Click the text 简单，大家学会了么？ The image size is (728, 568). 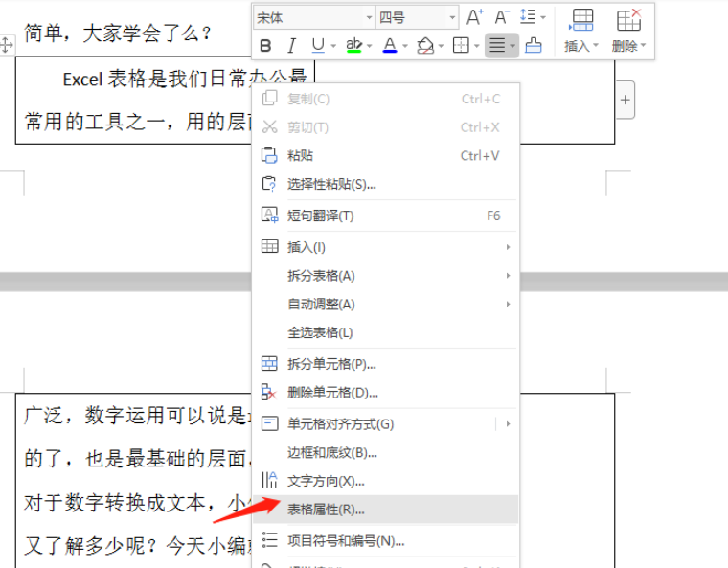pyautogui.click(x=118, y=34)
